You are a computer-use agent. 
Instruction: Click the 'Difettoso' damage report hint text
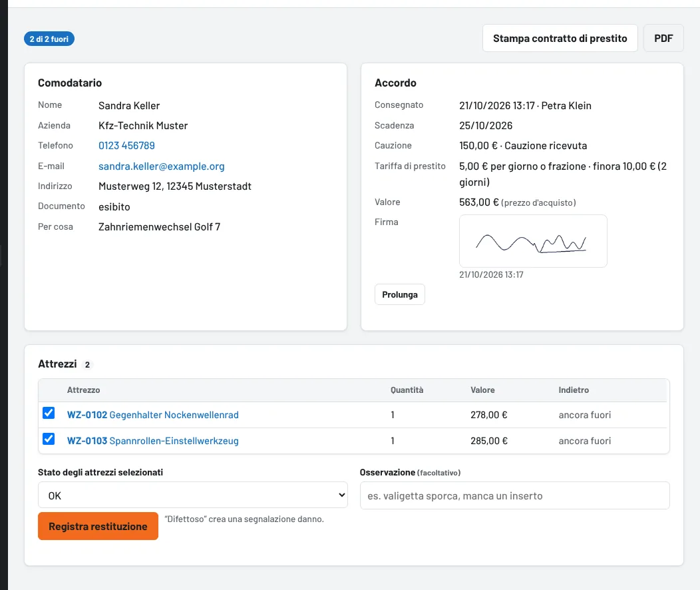[244, 519]
